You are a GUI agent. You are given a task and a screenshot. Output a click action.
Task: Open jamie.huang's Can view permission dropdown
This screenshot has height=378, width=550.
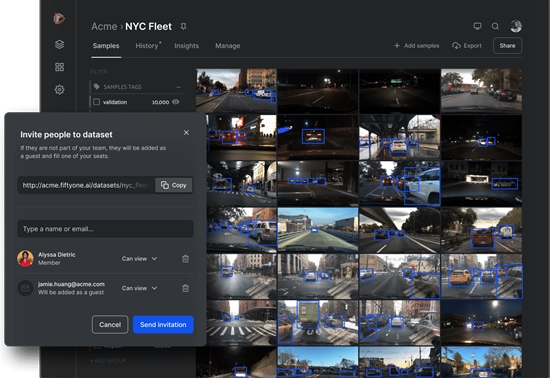[x=139, y=288]
